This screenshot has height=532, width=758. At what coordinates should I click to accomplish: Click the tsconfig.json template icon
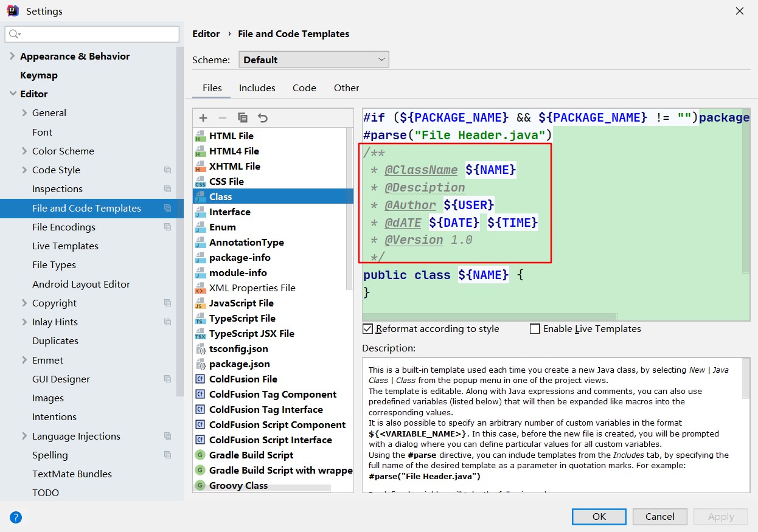coord(200,349)
